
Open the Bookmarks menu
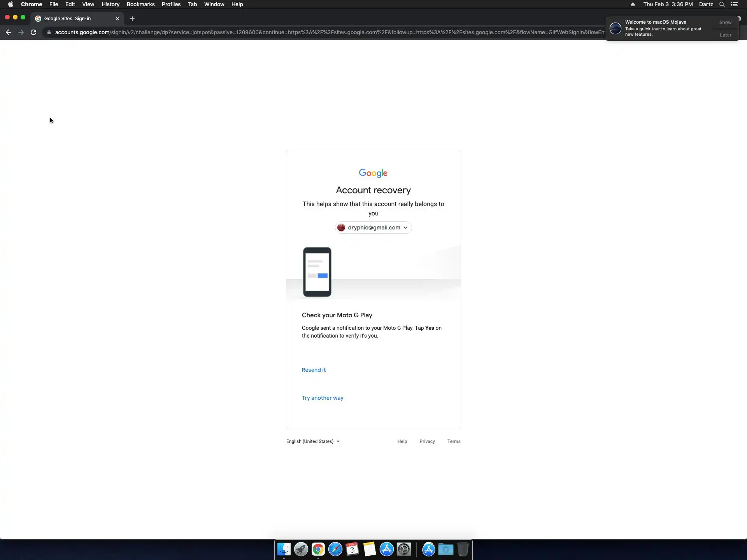click(x=140, y=4)
